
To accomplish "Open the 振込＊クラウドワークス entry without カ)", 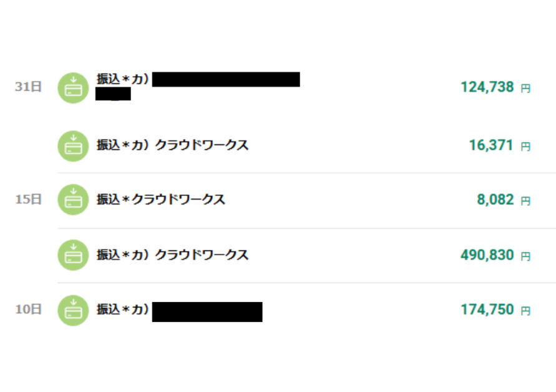I will pyautogui.click(x=160, y=200).
